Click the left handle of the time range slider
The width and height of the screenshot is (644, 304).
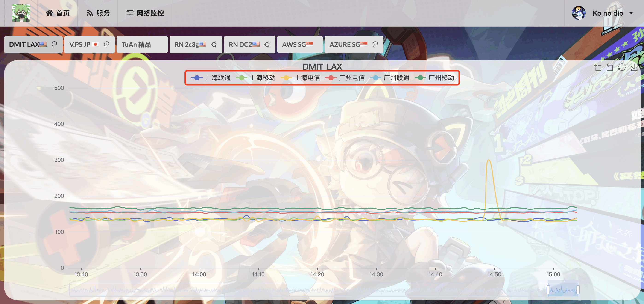pos(548,290)
